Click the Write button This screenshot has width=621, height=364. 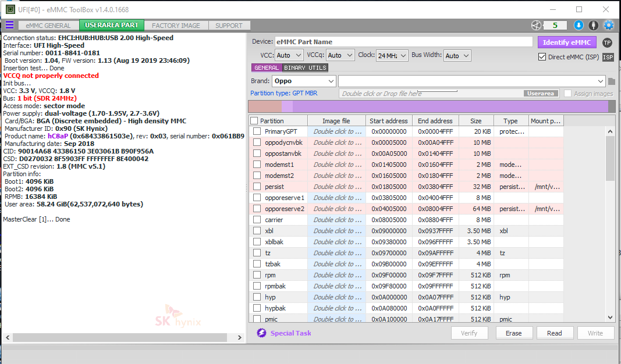tap(595, 333)
